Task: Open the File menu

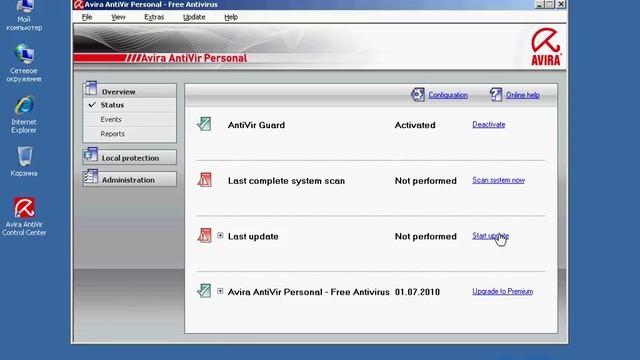Action: [x=87, y=17]
